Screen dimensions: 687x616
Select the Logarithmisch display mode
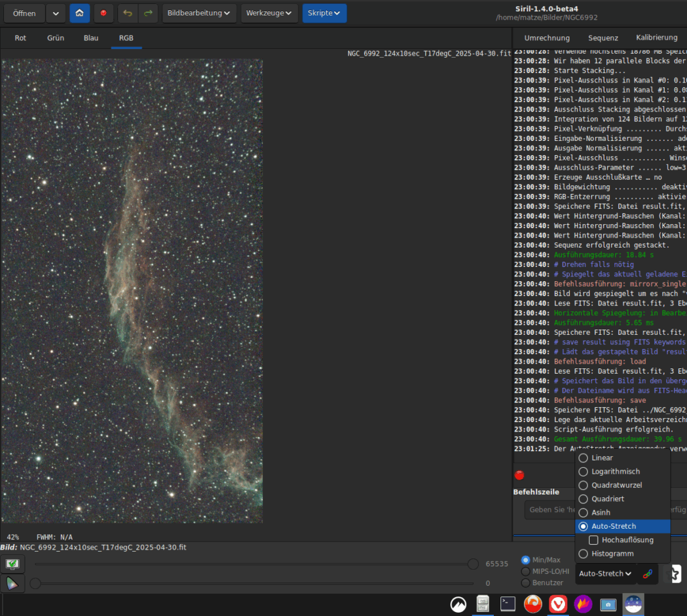(x=615, y=472)
